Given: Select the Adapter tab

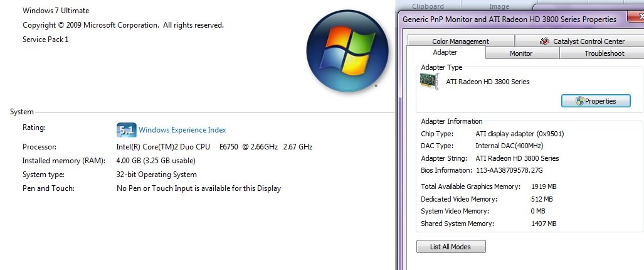Looking at the screenshot, I should pyautogui.click(x=445, y=52).
